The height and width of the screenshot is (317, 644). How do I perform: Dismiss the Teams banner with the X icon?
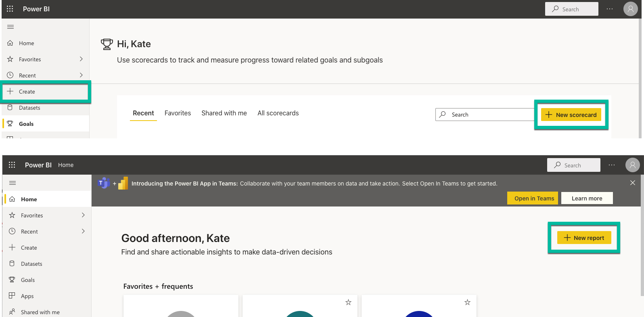pyautogui.click(x=632, y=183)
